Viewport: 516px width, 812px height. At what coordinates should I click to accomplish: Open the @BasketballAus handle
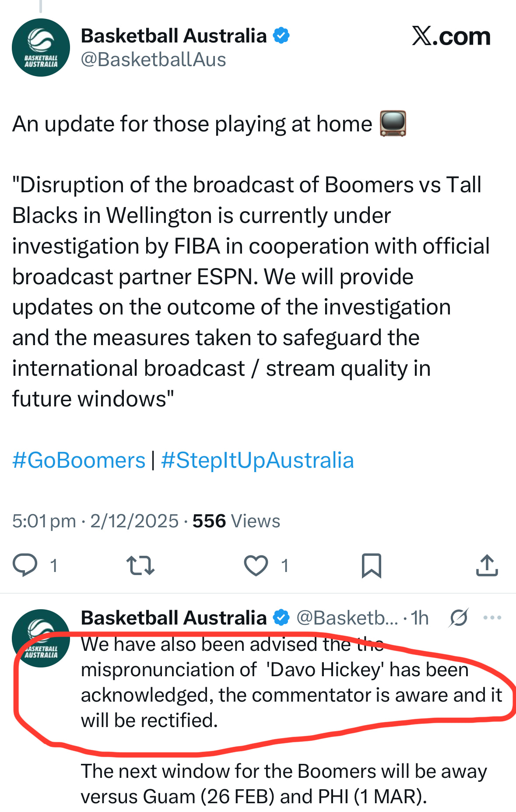click(153, 60)
